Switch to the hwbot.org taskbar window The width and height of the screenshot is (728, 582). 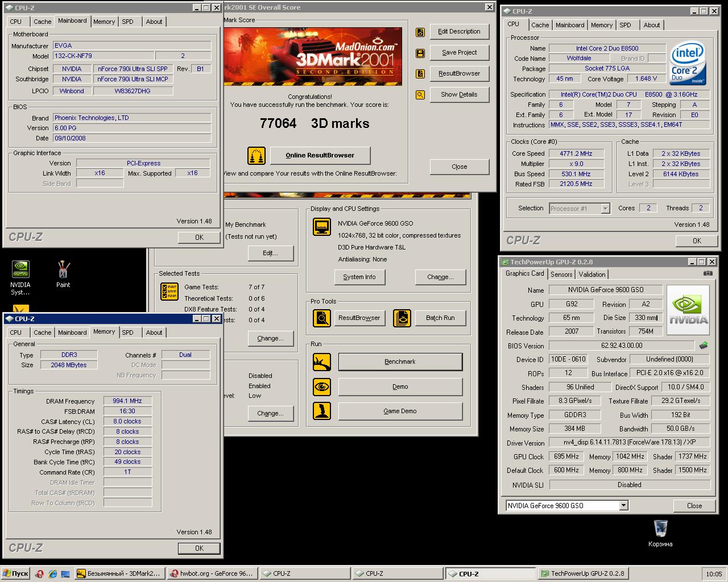click(x=212, y=573)
